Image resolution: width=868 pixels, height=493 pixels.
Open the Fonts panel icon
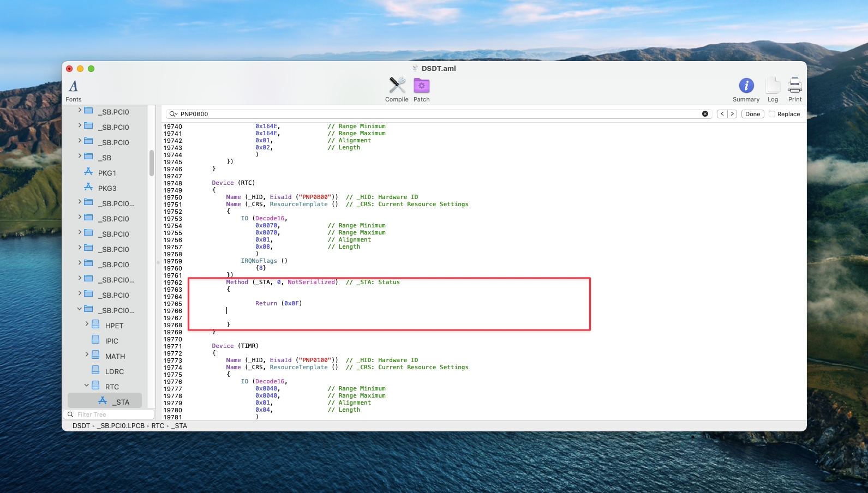[x=73, y=86]
